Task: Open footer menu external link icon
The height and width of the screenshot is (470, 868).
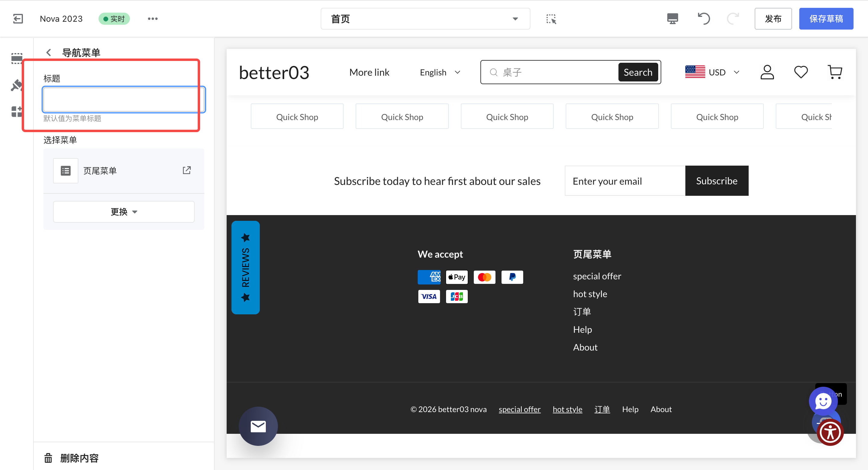Action: coord(187,170)
